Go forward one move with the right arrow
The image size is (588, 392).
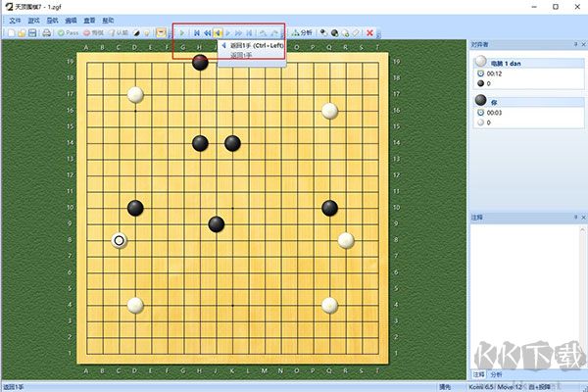tap(227, 33)
